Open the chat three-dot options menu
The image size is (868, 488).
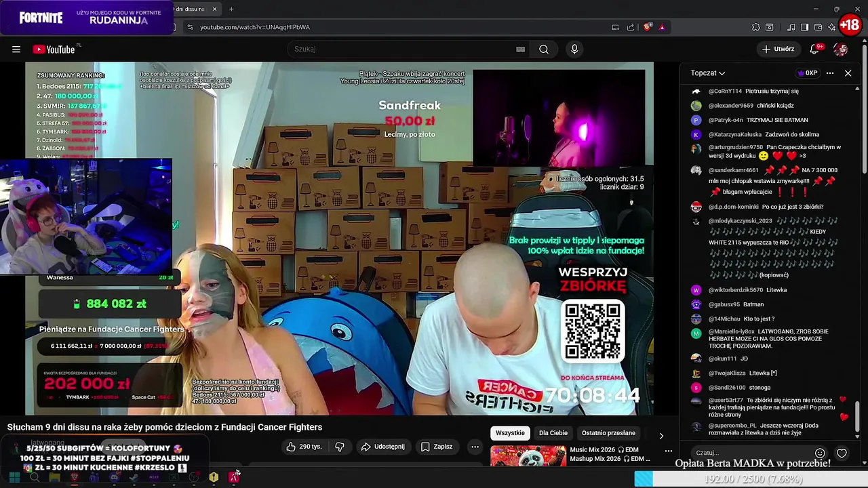[x=830, y=73]
